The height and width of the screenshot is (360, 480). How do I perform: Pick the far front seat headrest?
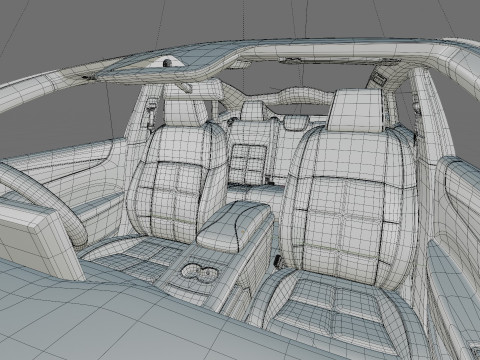pyautogui.click(x=184, y=112)
